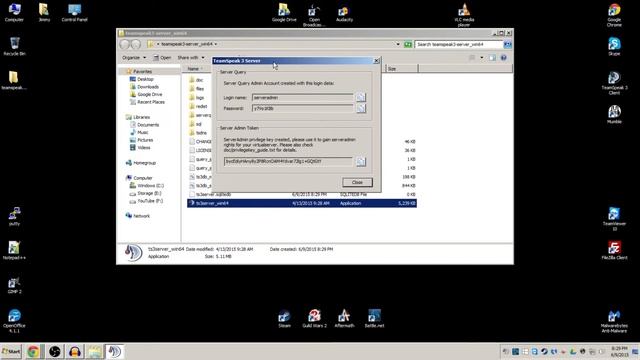
Task: Copy the Password value to clipboard
Action: pos(360,108)
